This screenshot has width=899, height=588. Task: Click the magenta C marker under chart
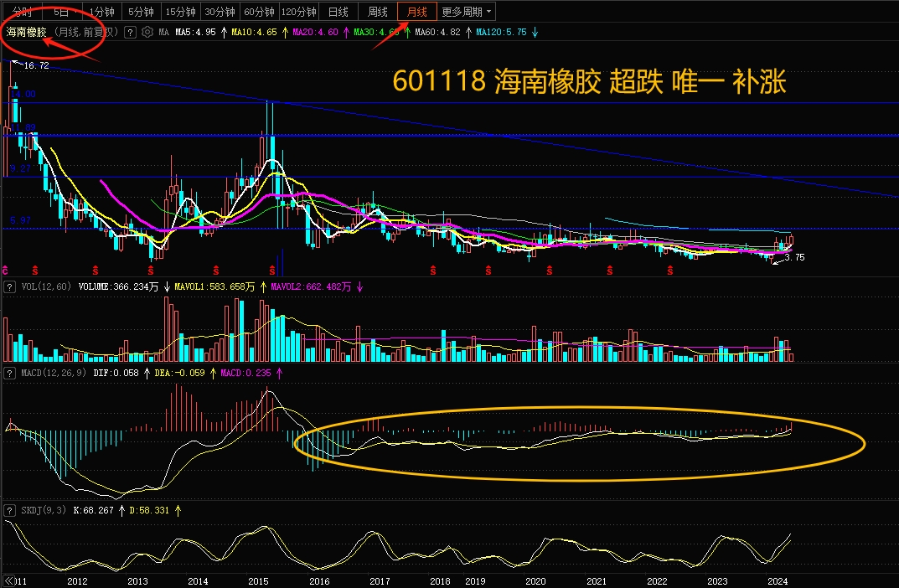pyautogui.click(x=6, y=270)
